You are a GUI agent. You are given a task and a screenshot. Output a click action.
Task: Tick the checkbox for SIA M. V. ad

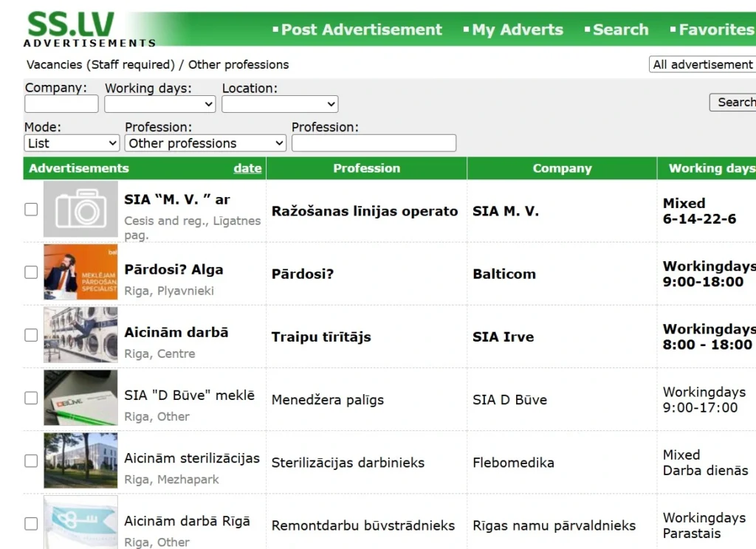point(31,209)
